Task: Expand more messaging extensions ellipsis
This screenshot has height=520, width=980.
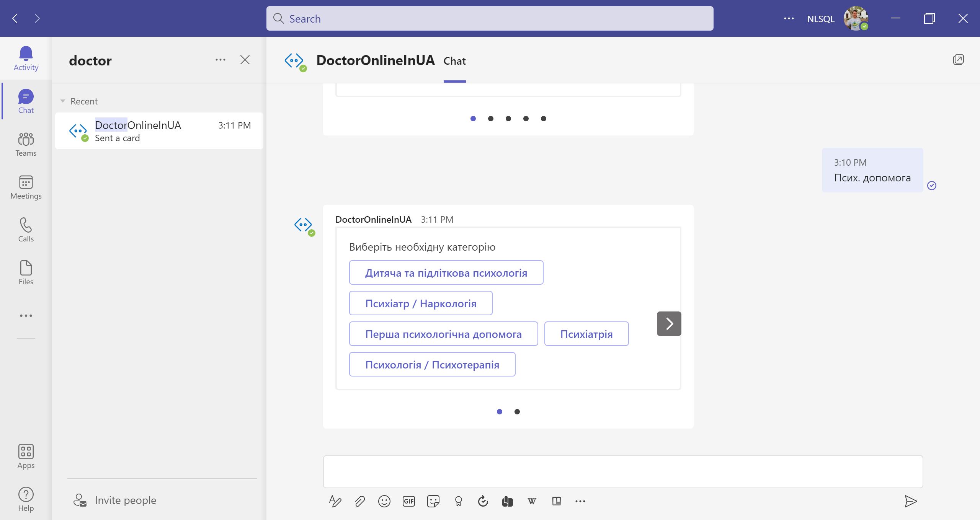Action: coord(580,501)
